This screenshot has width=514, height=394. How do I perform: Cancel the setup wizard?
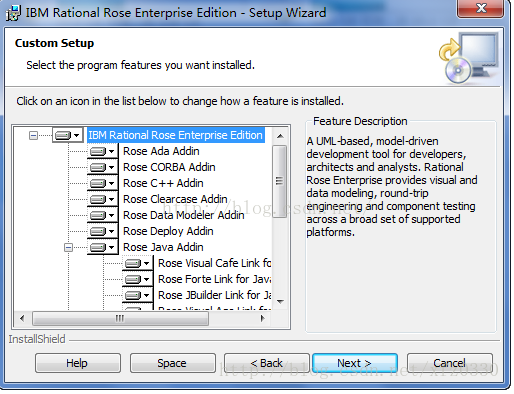pos(450,363)
